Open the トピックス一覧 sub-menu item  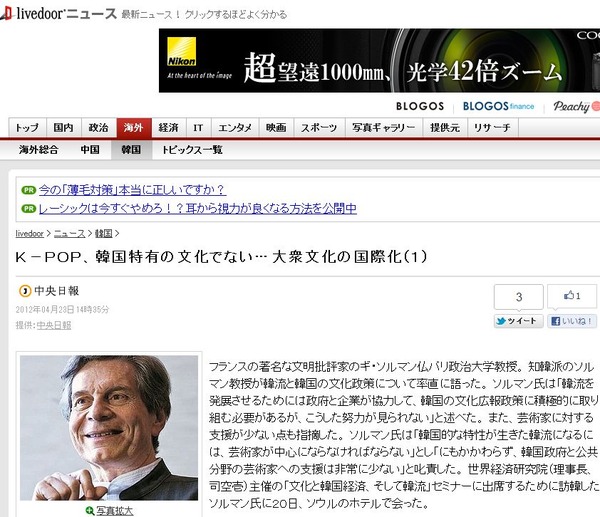click(192, 150)
